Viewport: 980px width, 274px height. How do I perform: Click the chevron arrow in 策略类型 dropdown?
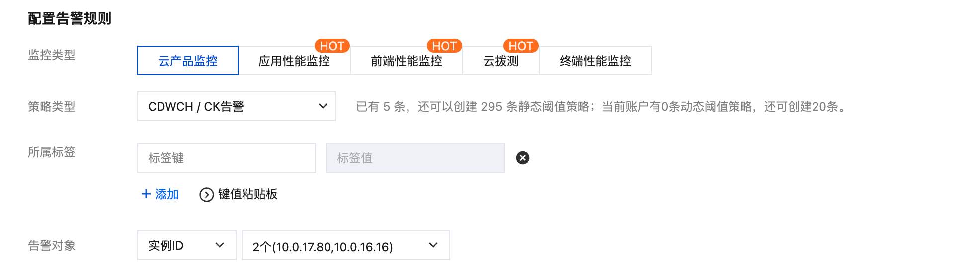(x=323, y=106)
